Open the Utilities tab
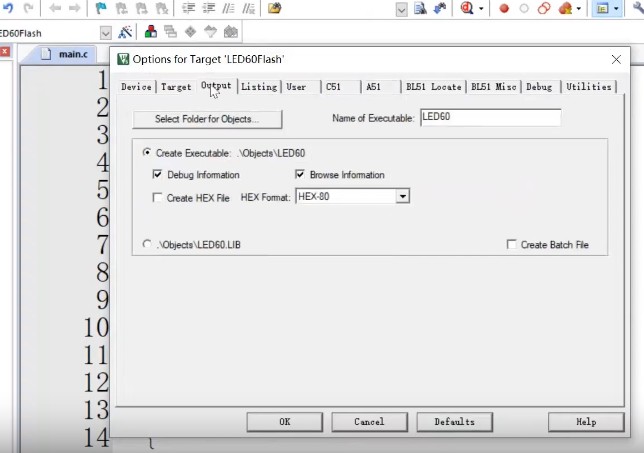The height and width of the screenshot is (453, 644). 589,87
